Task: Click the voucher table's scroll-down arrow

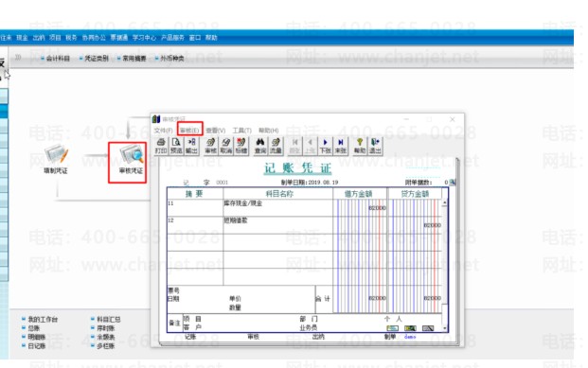Action: (x=445, y=328)
